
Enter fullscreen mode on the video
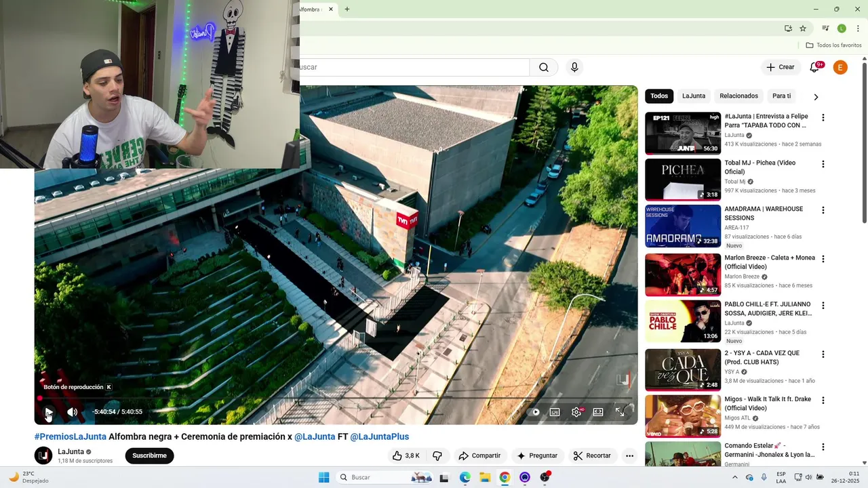[x=620, y=411]
